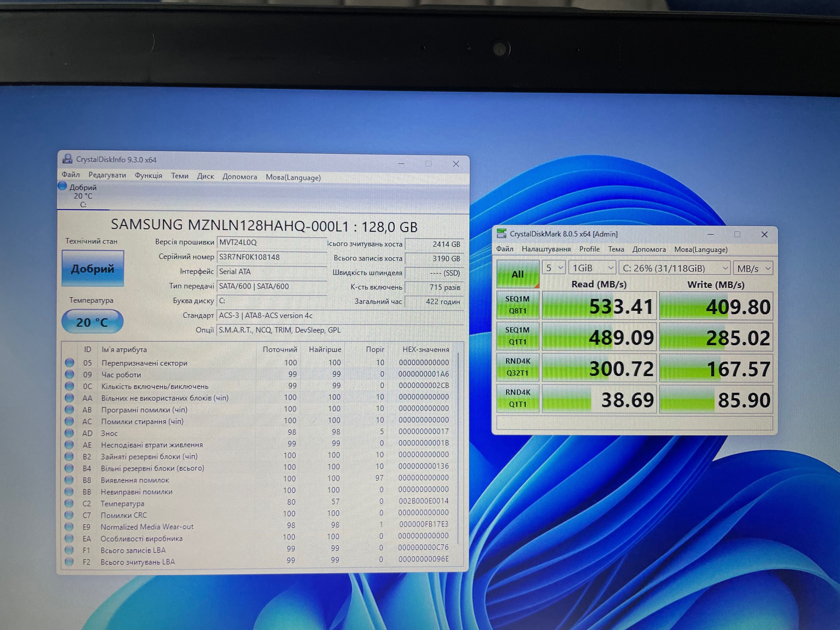
Task: Click the CrystalDiskMark title bar app icon
Action: [x=502, y=233]
